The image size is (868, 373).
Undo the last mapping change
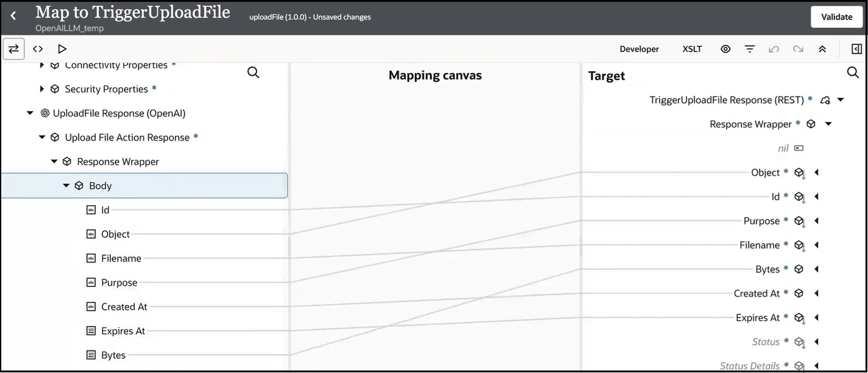tap(774, 49)
